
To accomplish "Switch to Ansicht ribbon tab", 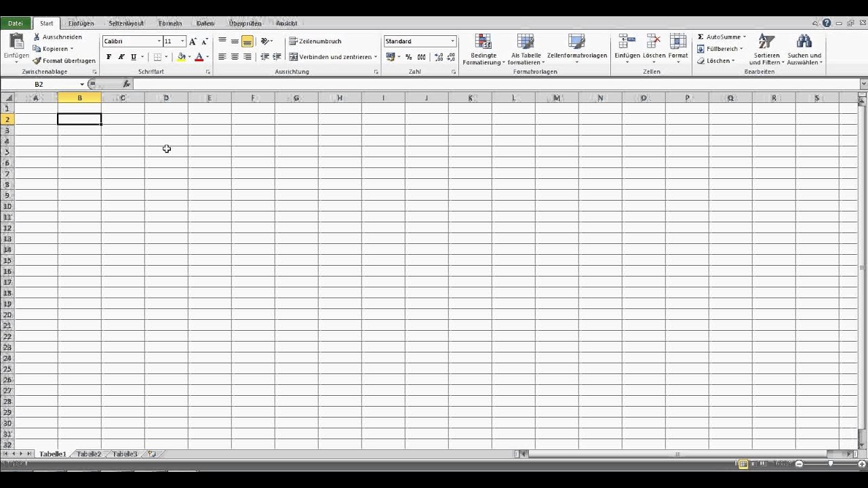I will point(287,23).
